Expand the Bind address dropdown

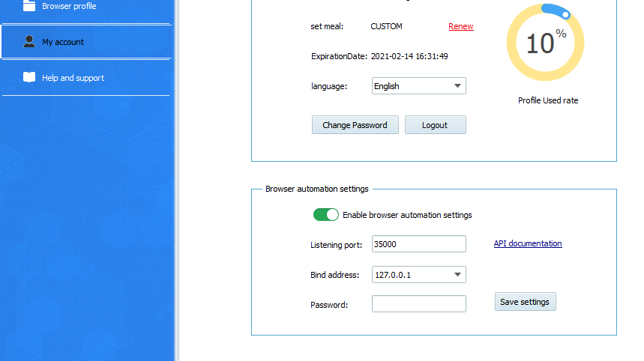[x=418, y=275]
